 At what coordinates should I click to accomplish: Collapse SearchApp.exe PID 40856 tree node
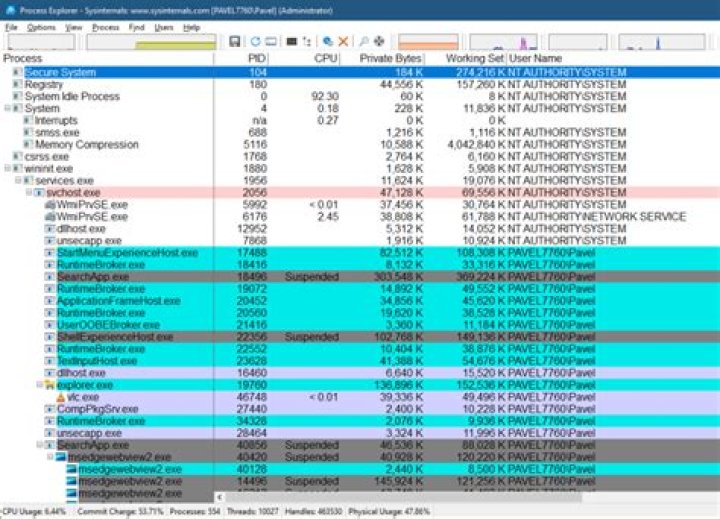click(x=40, y=445)
